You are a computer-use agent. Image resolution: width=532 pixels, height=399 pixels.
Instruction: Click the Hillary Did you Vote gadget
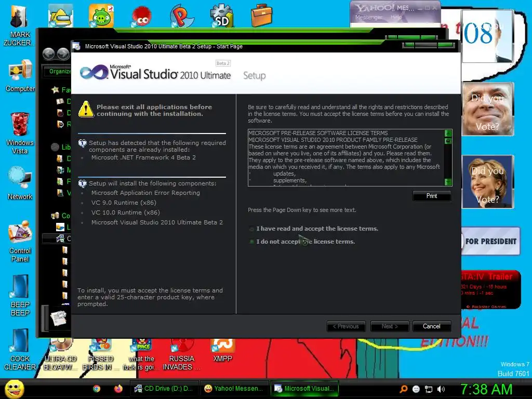[x=487, y=182]
